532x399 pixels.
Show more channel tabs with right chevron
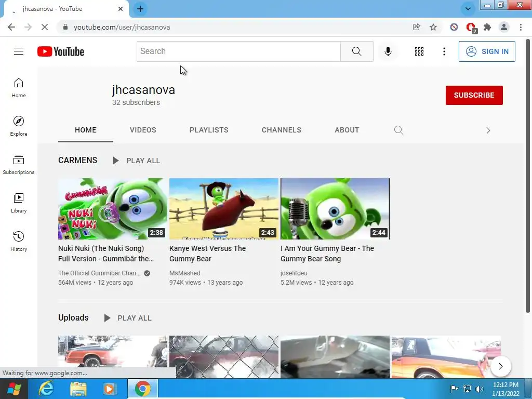coord(488,130)
